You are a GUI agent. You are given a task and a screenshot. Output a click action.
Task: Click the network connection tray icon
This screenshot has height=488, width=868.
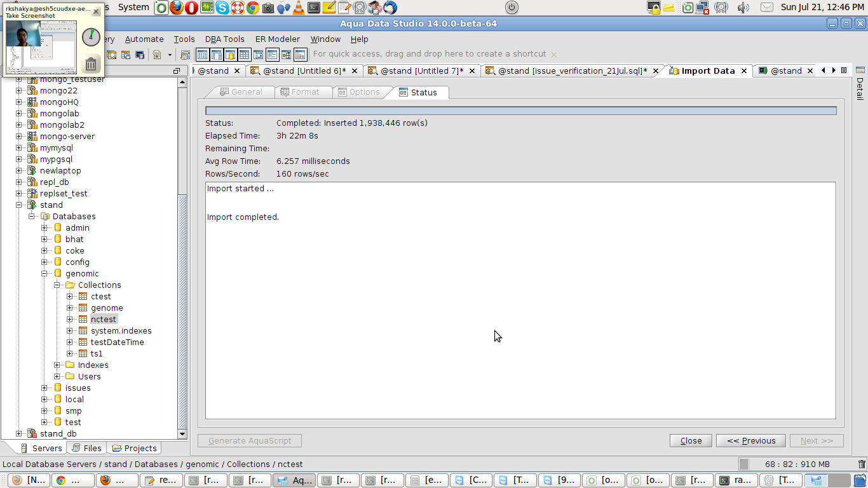pos(703,8)
